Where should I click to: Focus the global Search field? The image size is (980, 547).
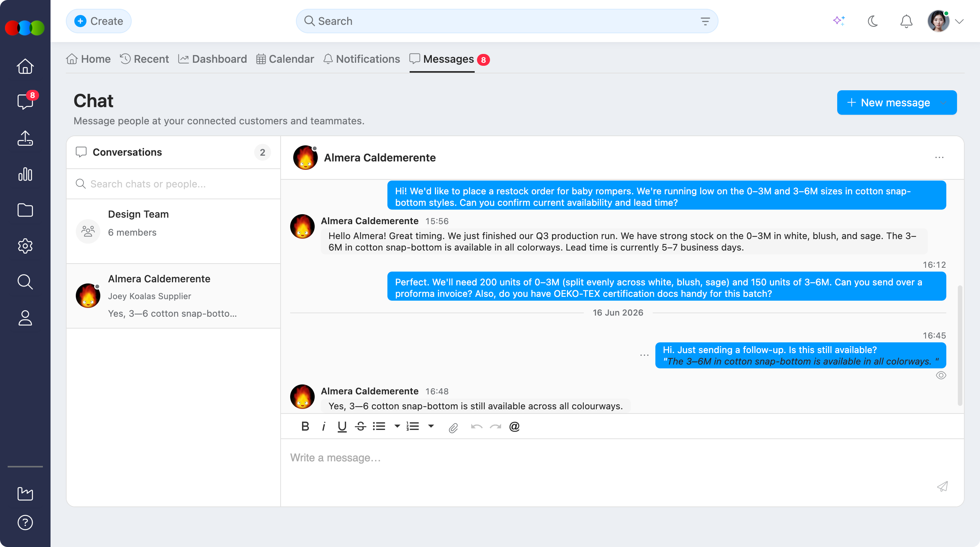507,21
